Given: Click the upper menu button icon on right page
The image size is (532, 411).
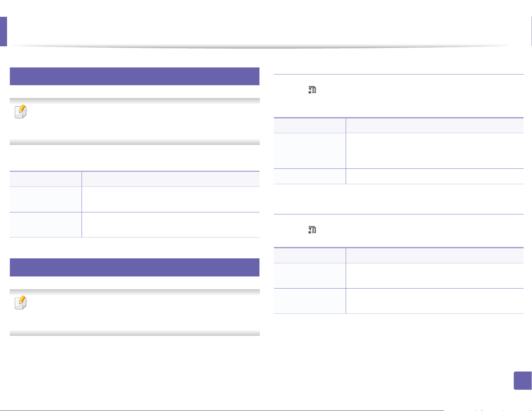Looking at the screenshot, I should tap(312, 90).
